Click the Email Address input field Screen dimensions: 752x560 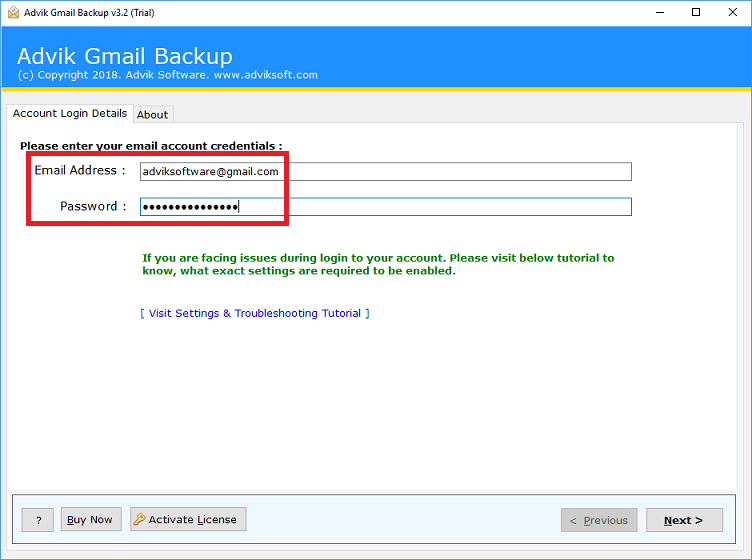(x=386, y=172)
